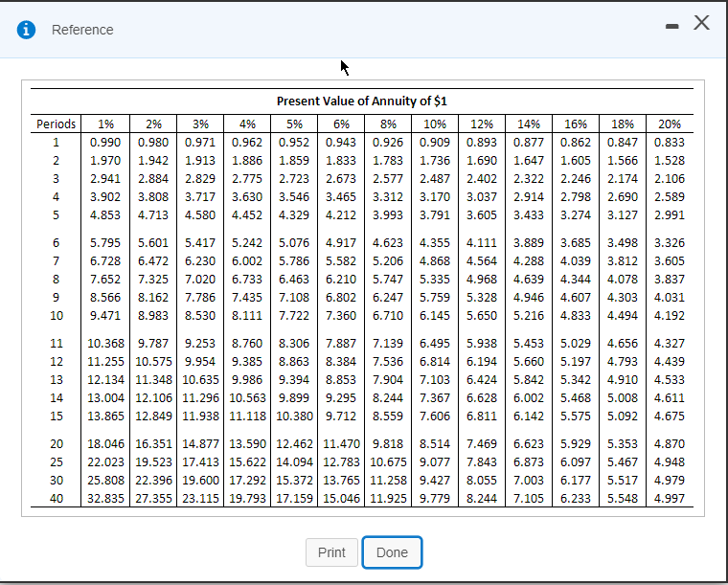Image resolution: width=728 pixels, height=585 pixels.
Task: Select the 3% column header
Action: [x=200, y=124]
